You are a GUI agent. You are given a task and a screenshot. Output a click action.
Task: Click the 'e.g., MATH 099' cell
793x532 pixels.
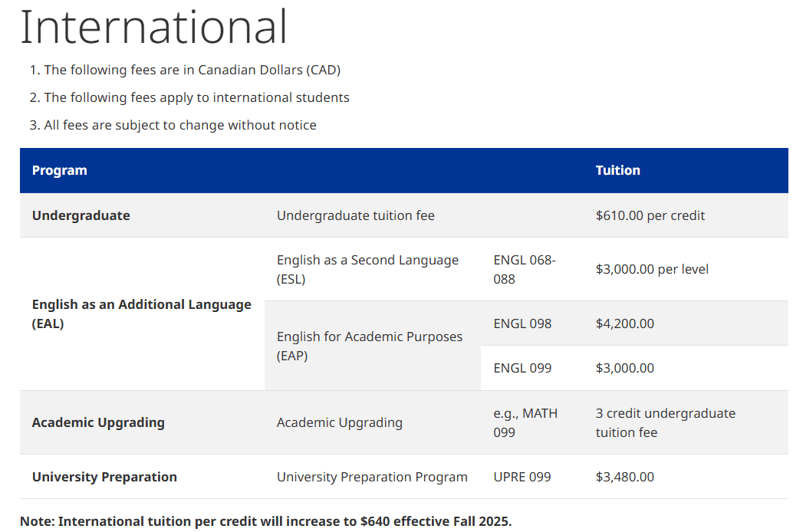tap(525, 422)
